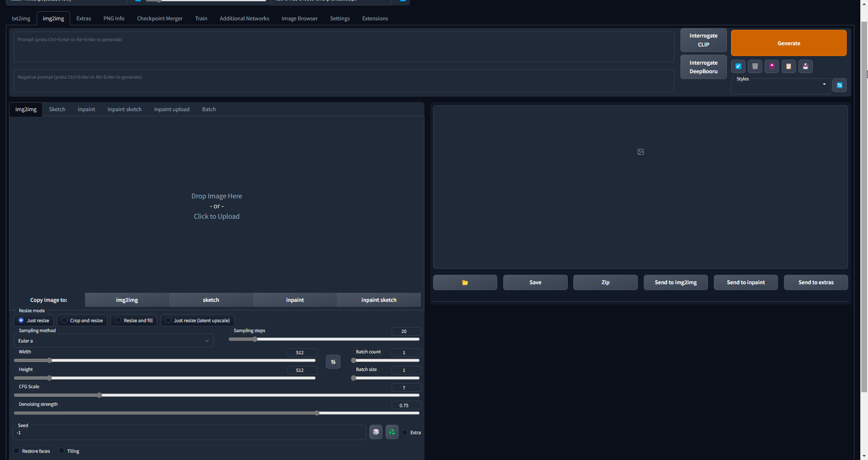This screenshot has height=460, width=868.
Task: Click the green recycle reuse seed icon
Action: (x=392, y=432)
